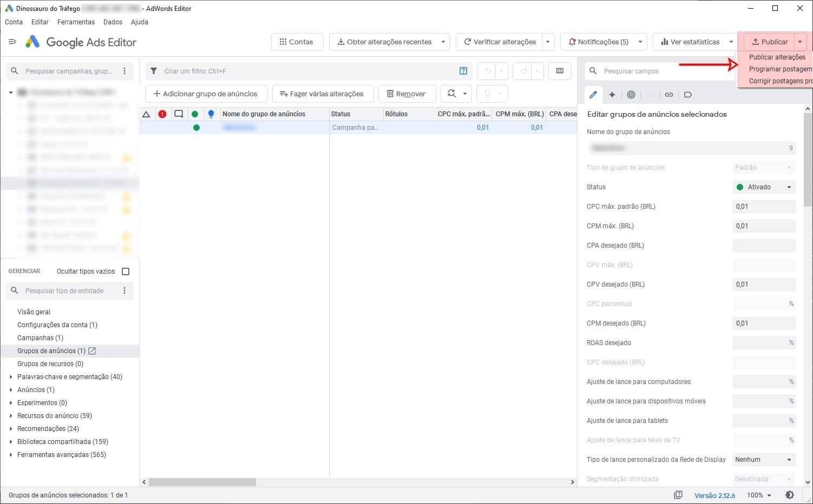Open the Conta menu
Image resolution: width=813 pixels, height=504 pixels.
tap(14, 22)
